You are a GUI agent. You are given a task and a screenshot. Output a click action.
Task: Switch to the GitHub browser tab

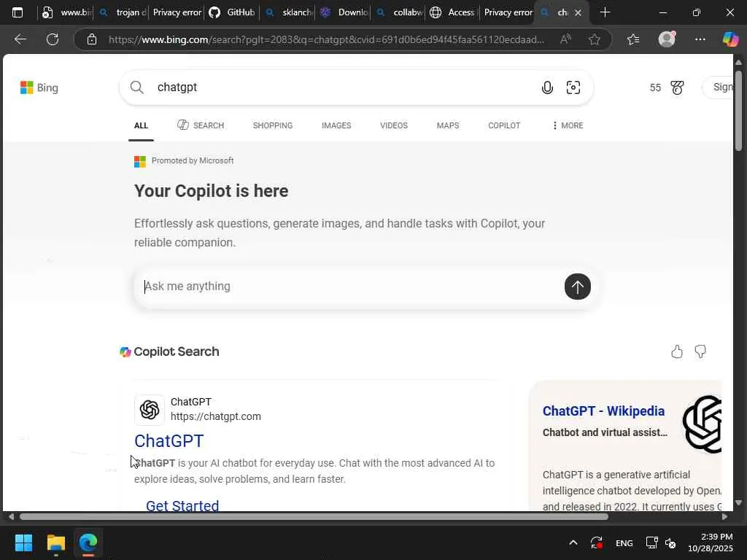point(233,12)
